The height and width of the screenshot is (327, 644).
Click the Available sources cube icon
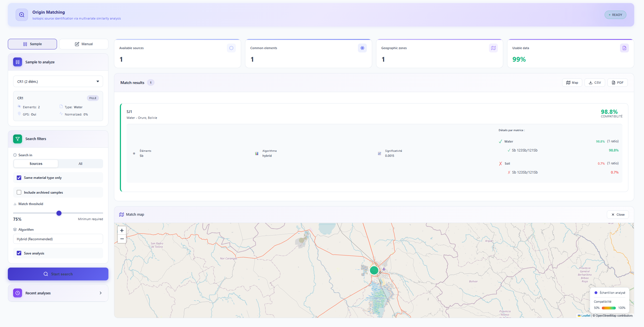click(x=231, y=48)
